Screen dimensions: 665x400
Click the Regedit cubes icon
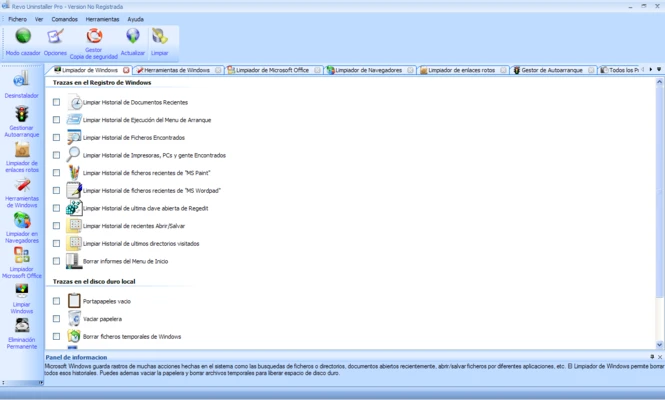74,208
